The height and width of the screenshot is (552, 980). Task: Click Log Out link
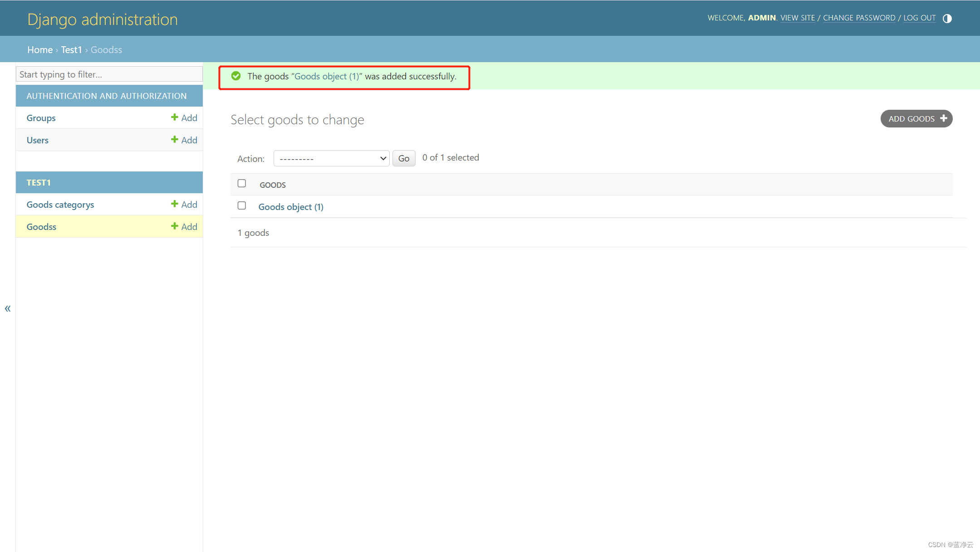coord(919,18)
